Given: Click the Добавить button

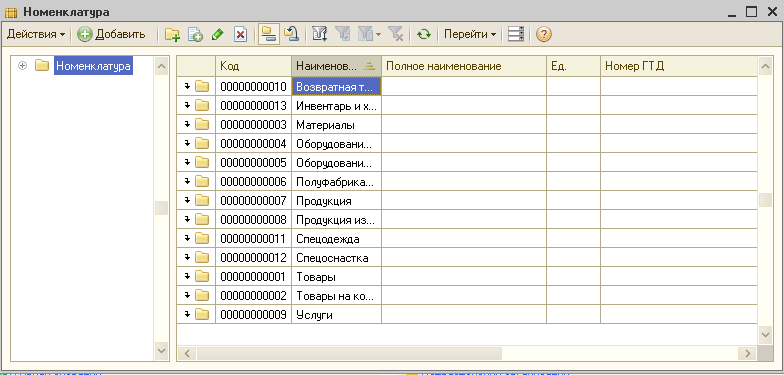Looking at the screenshot, I should click(112, 34).
